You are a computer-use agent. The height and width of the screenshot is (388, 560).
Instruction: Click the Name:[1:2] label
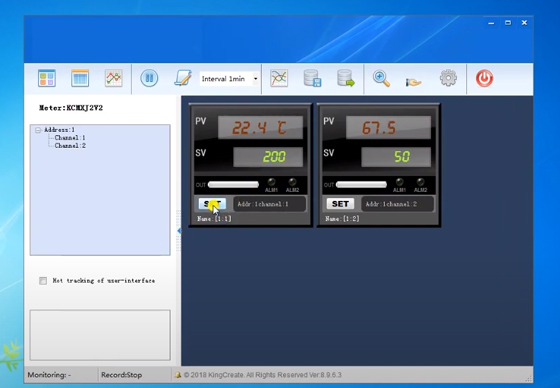click(342, 219)
